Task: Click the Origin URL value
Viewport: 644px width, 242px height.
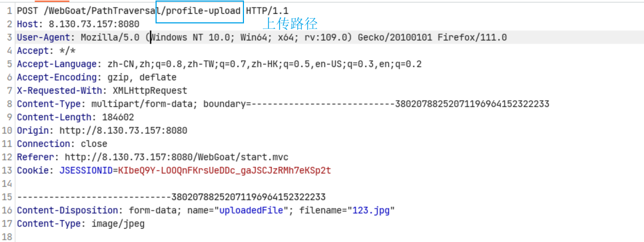Action: pos(123,130)
